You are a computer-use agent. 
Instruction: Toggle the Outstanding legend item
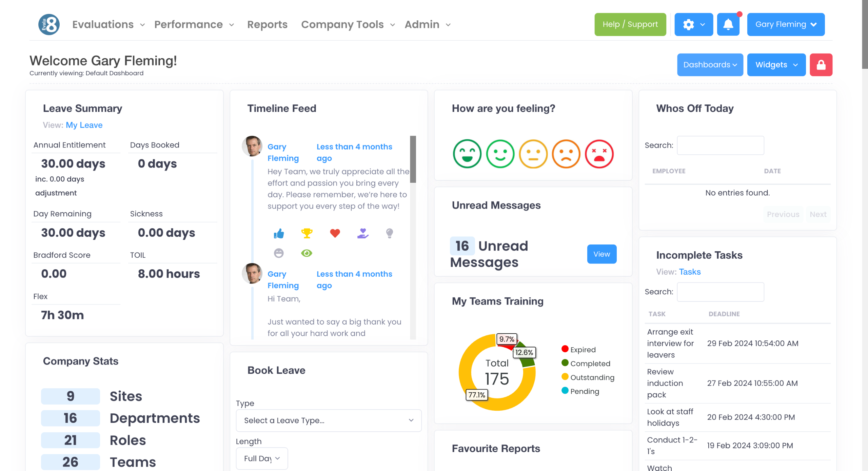(x=592, y=377)
